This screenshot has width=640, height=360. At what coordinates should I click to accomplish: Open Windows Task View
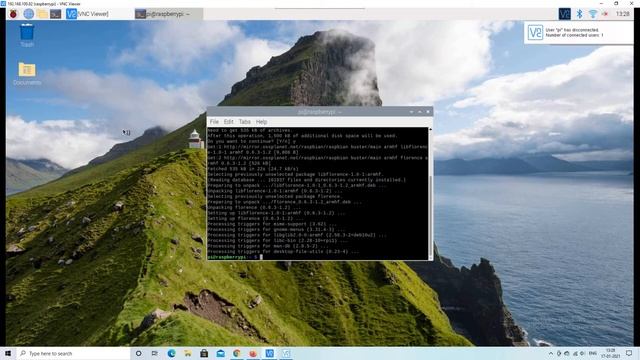tap(155, 353)
